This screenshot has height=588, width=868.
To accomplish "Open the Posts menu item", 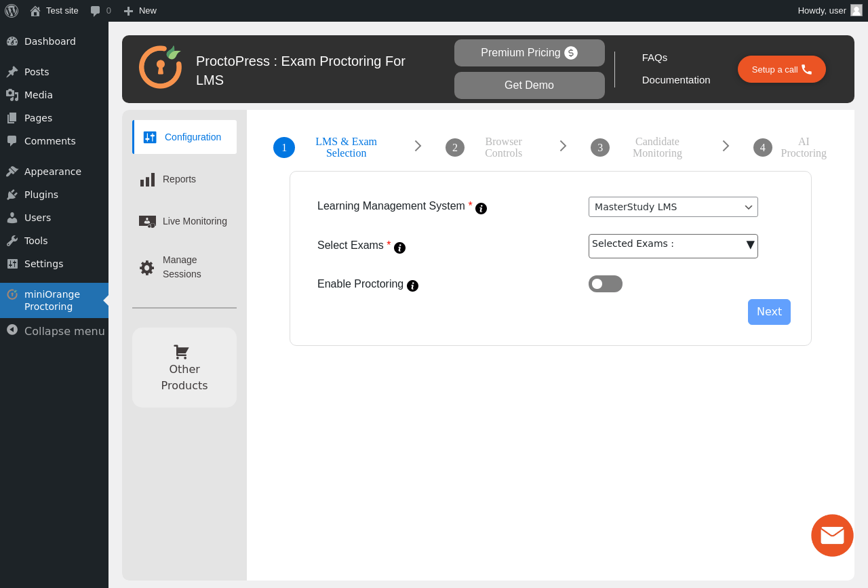I will click(54, 72).
